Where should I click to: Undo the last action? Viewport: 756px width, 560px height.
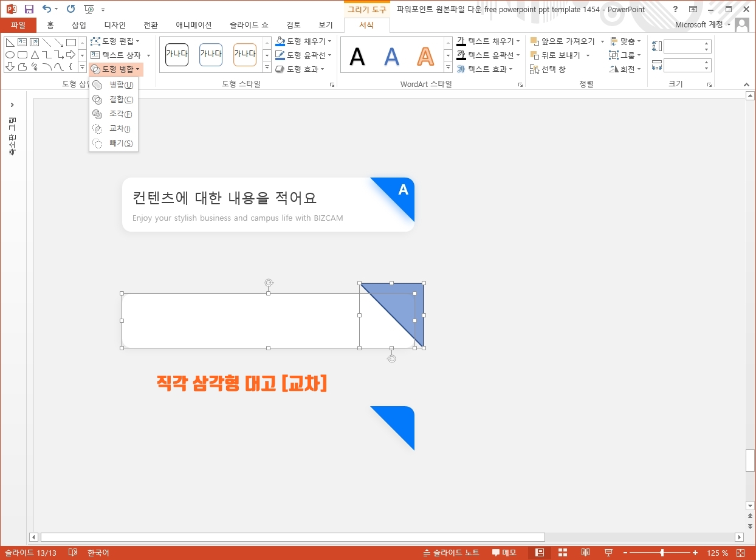tap(47, 9)
